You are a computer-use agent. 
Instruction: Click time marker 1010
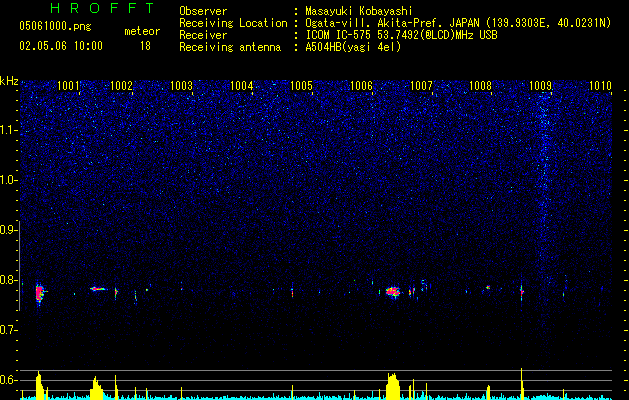600,85
